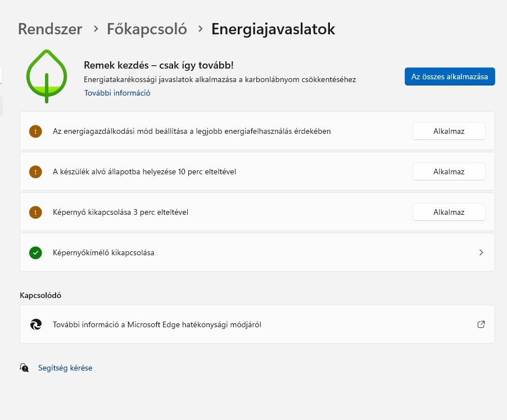This screenshot has width=507, height=420.
Task: Apply the energiagazdálkodási mód recommendation
Action: coord(449,131)
